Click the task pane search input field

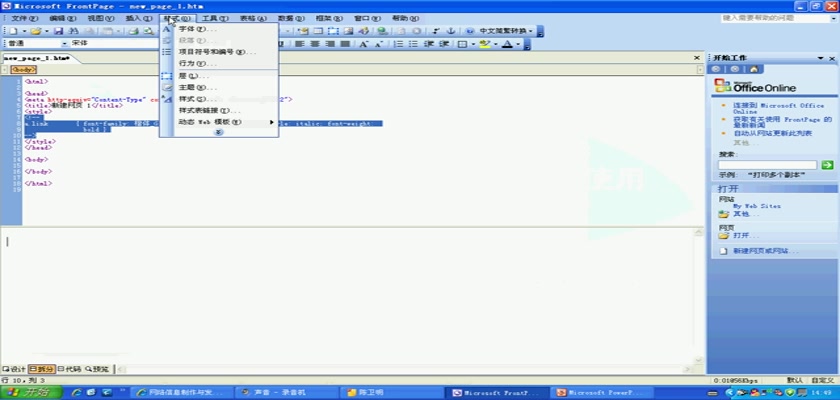pos(768,165)
